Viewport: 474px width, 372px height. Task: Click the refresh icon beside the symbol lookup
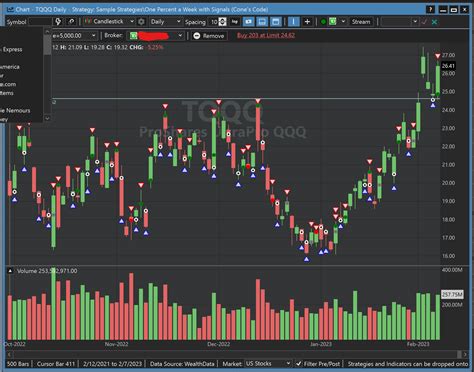click(71, 22)
